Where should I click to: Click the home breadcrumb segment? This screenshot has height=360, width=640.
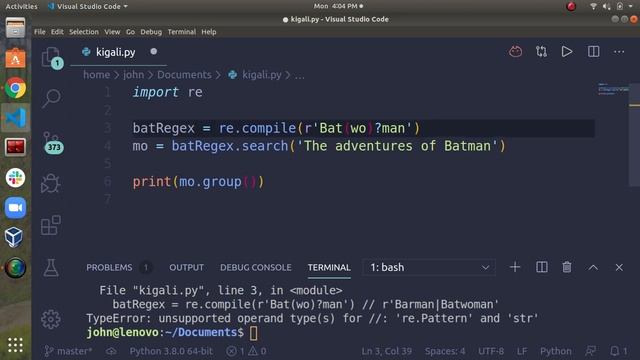(96, 75)
